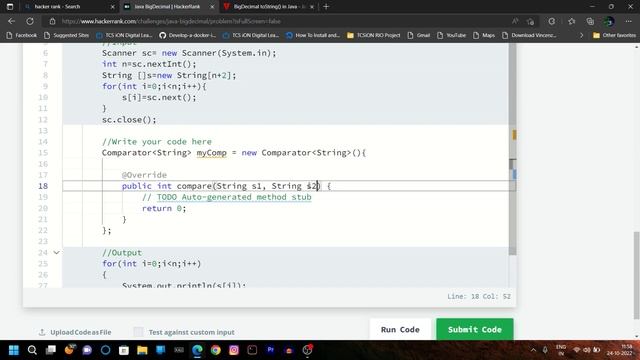Open the Other favorites folder
The width and height of the screenshot is (640, 360).
click(x=614, y=35)
